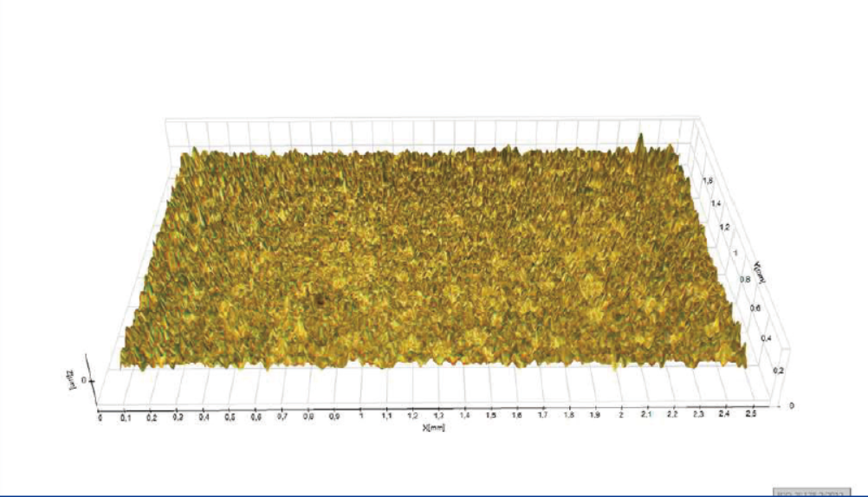Click the Y axis tick labeled 0,8
The height and width of the screenshot is (497, 868).
click(742, 280)
